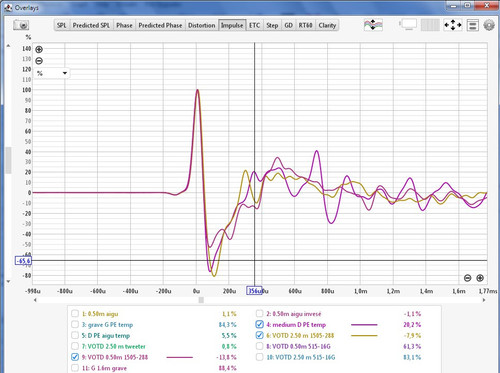Click the left arrow of horizontal scrollbar
Screen dimensions: 500x373
tap(35, 300)
